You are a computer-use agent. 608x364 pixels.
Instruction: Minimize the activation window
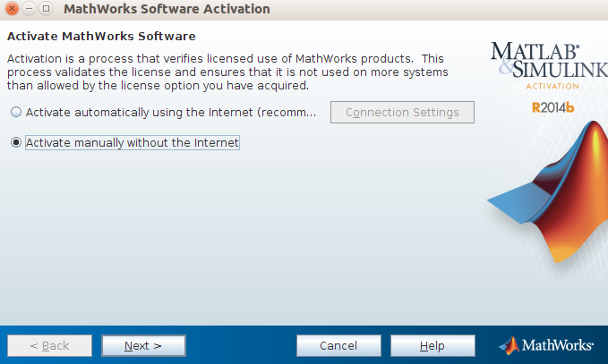point(28,9)
